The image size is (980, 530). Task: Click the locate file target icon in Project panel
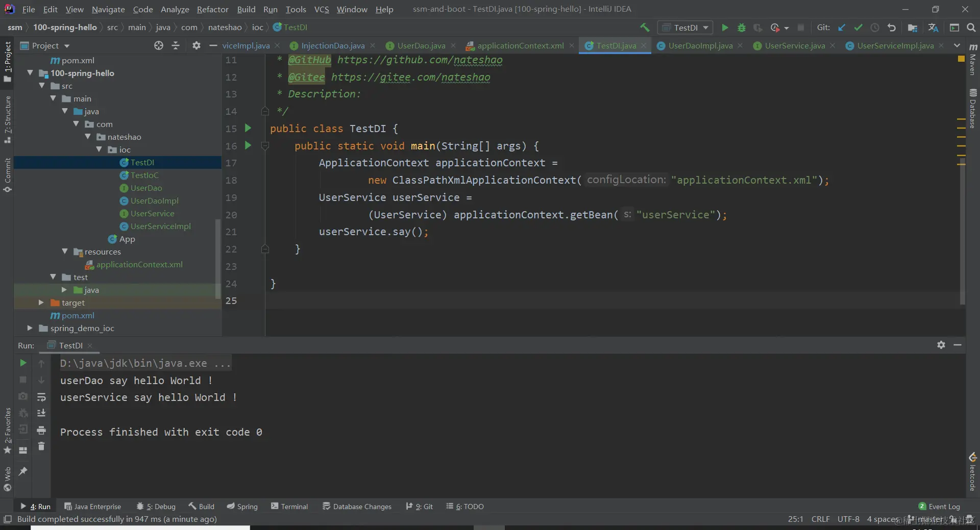159,45
